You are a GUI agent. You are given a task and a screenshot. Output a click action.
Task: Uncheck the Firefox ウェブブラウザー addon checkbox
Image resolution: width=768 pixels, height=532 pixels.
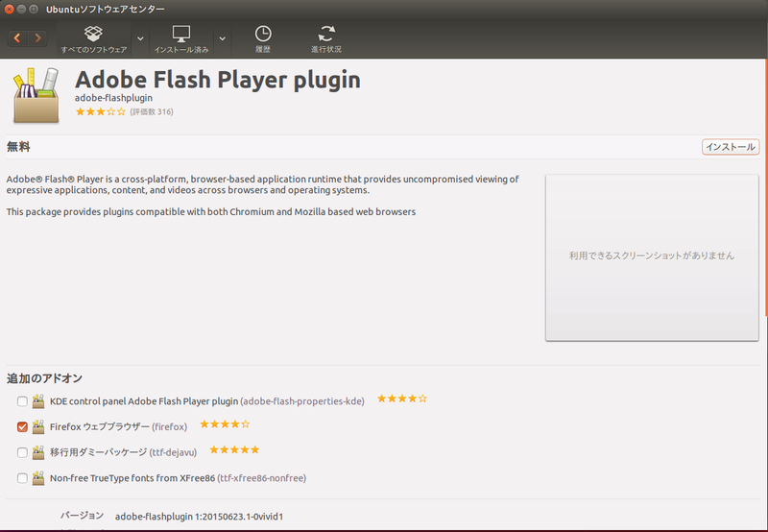click(x=22, y=427)
